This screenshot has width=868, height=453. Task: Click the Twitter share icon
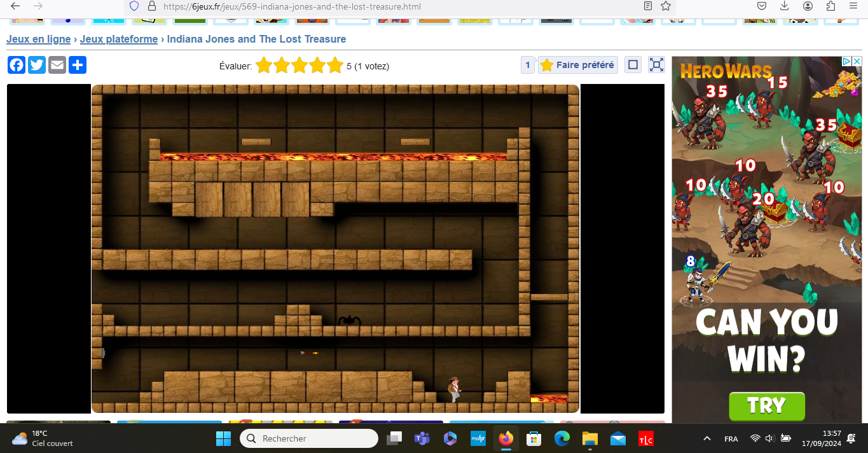37,65
